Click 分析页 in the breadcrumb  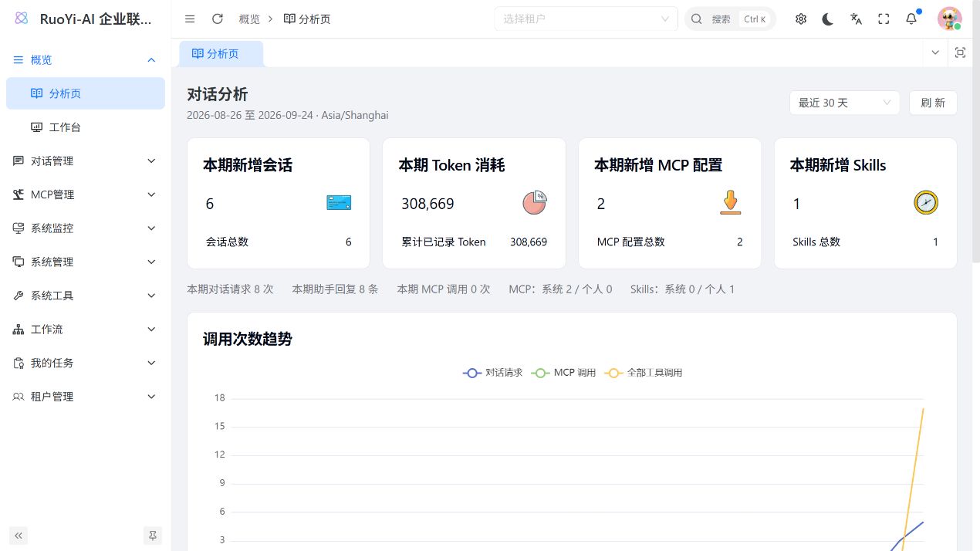point(307,19)
